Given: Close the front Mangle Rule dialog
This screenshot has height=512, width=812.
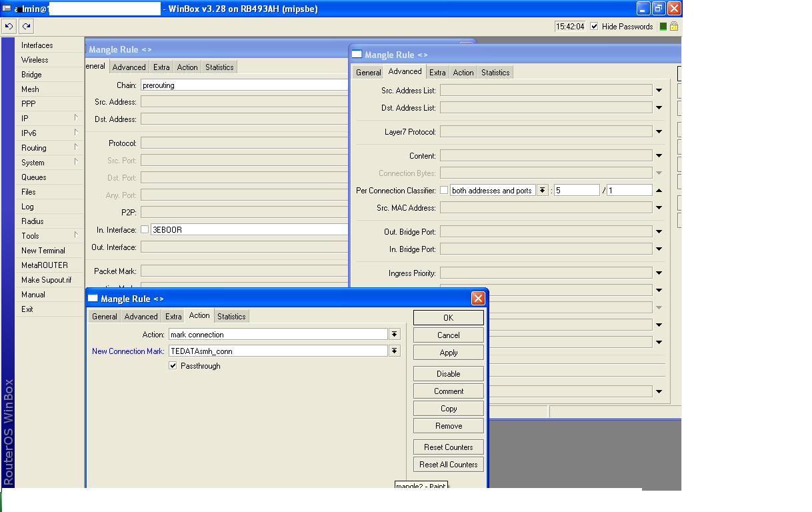Looking at the screenshot, I should (x=478, y=299).
